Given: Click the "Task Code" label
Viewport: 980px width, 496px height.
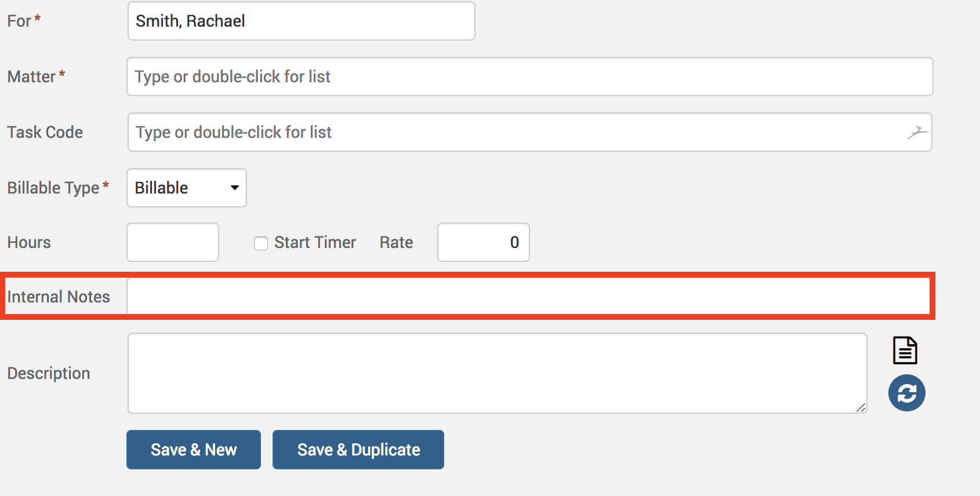Looking at the screenshot, I should 45,132.
